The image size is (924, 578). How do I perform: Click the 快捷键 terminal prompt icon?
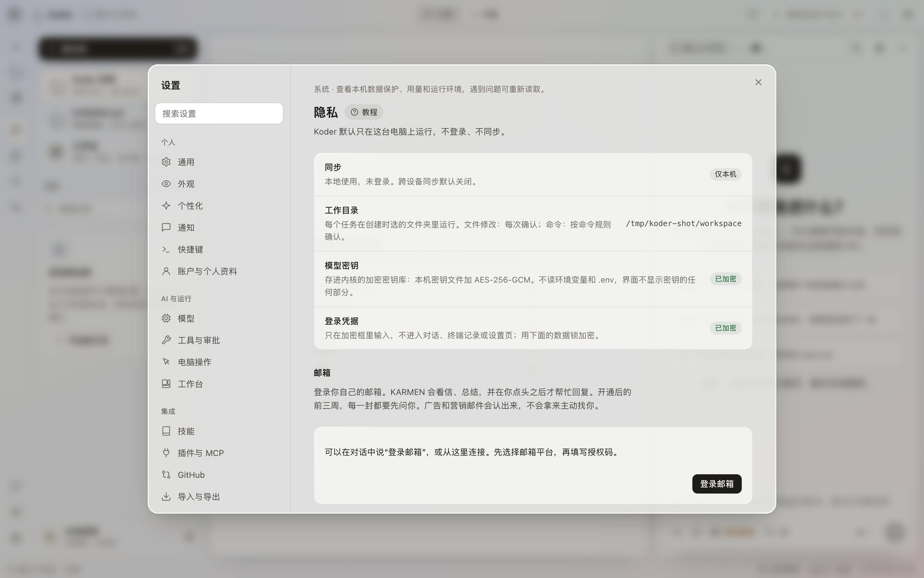(166, 249)
